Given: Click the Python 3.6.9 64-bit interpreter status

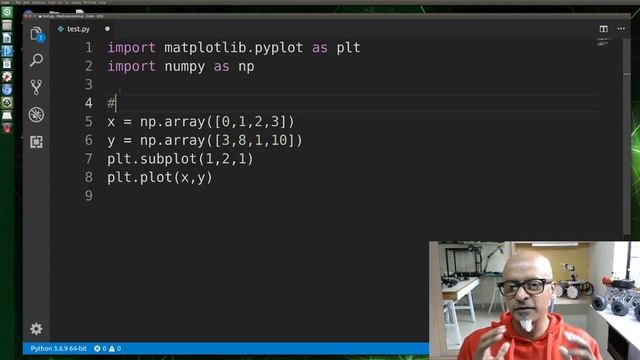Looking at the screenshot, I should point(59,349).
